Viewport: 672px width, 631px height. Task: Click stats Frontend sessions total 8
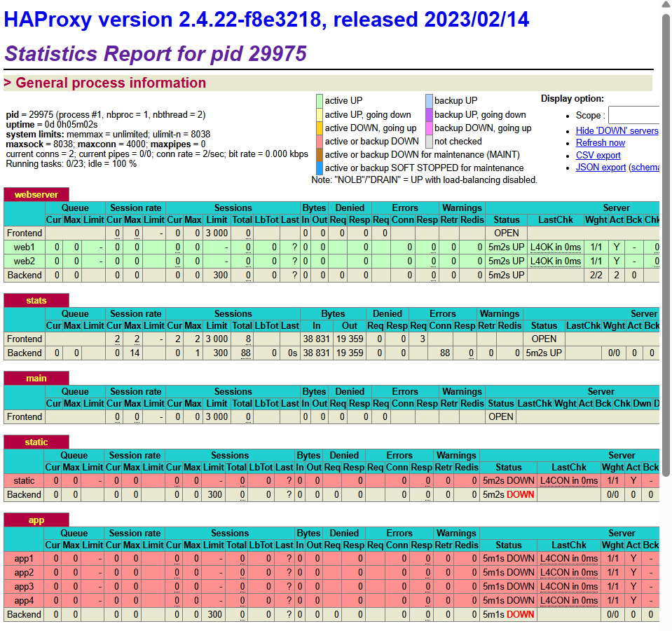point(249,339)
